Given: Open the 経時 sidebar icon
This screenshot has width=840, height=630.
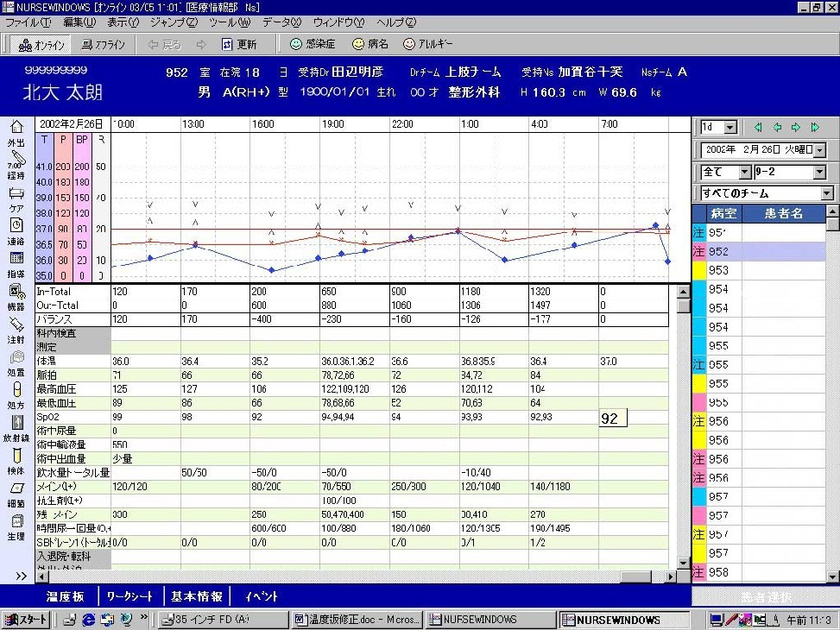Looking at the screenshot, I should [16, 159].
